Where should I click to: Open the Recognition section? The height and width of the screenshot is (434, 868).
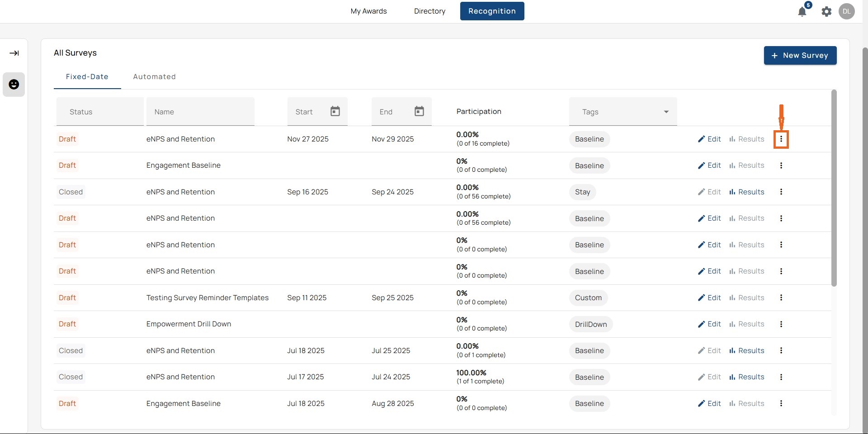tap(492, 11)
